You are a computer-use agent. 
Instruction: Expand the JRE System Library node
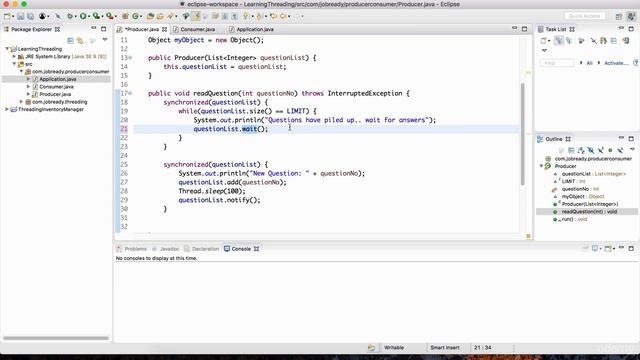coord(14,56)
